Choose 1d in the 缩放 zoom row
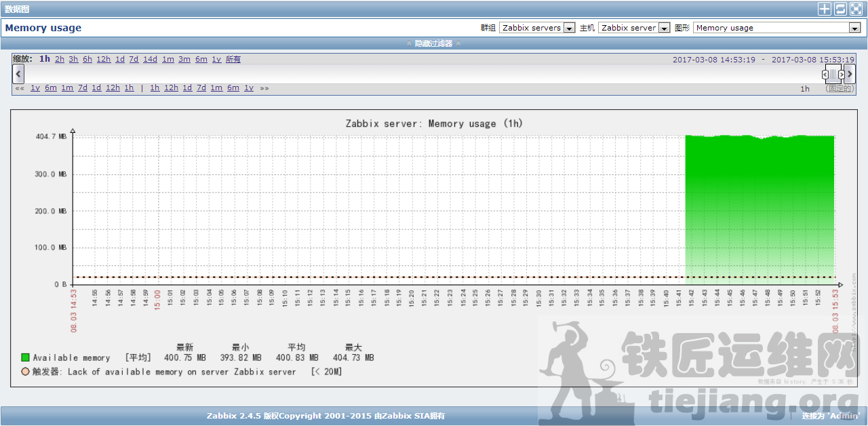 coord(120,59)
